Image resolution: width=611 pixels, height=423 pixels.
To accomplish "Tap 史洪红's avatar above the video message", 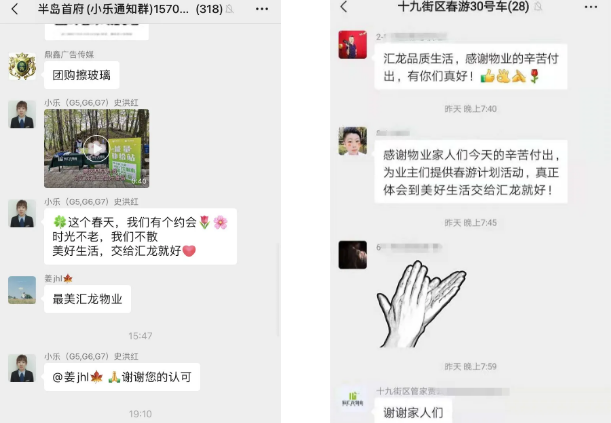I will coord(22,114).
